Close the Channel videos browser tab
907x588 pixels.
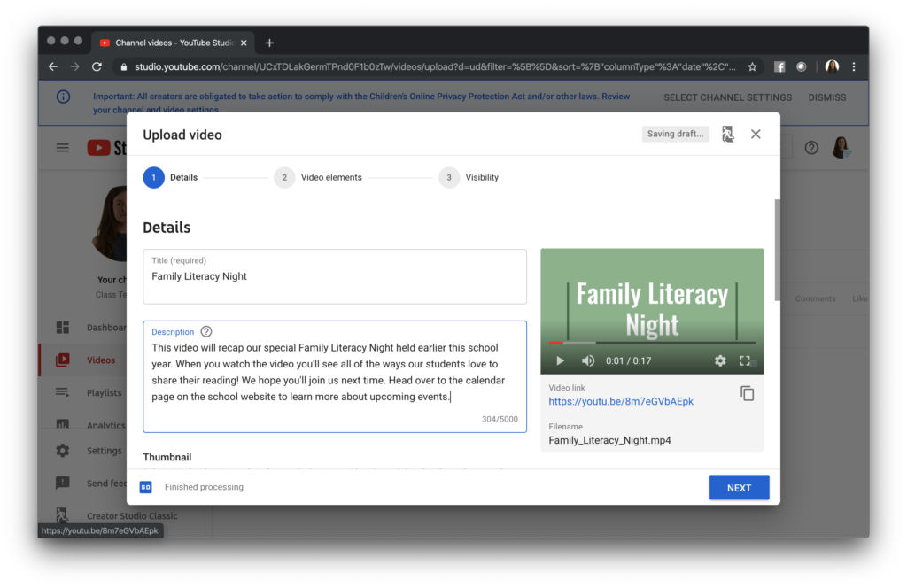[x=244, y=43]
